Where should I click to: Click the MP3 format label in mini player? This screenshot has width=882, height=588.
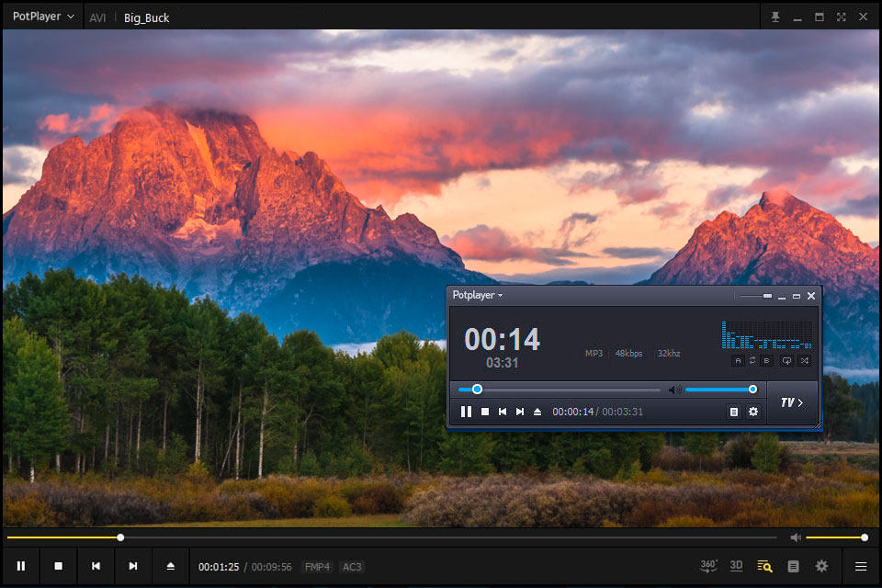click(594, 354)
